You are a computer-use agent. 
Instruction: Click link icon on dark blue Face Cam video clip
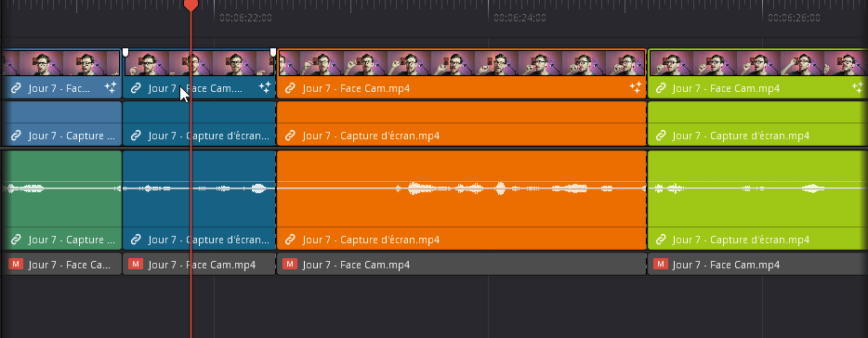(x=136, y=88)
